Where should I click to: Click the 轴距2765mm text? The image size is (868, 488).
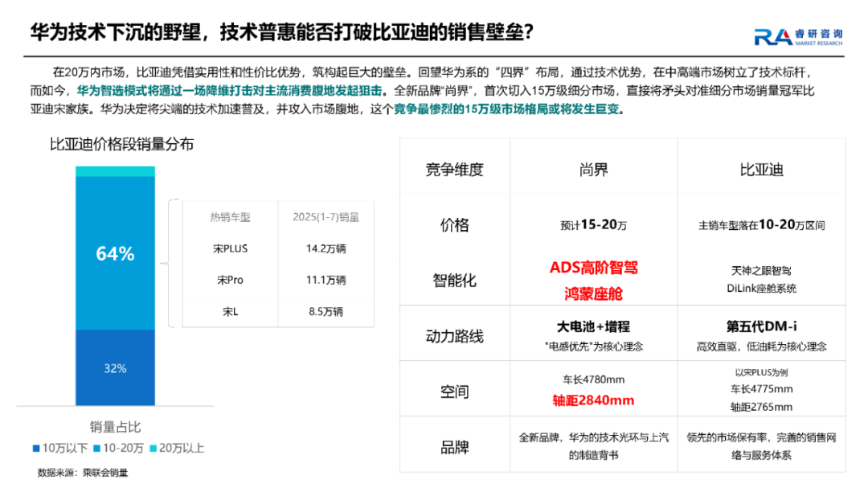coord(762,407)
